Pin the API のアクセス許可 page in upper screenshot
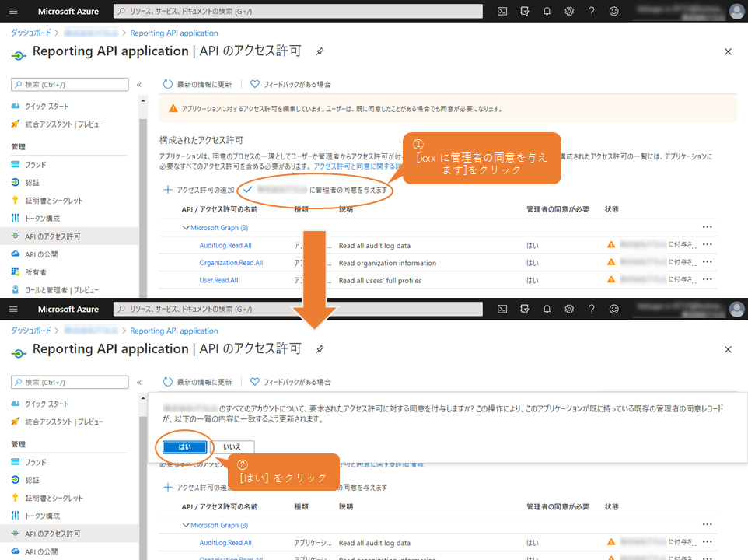This screenshot has width=748, height=560. tap(320, 51)
